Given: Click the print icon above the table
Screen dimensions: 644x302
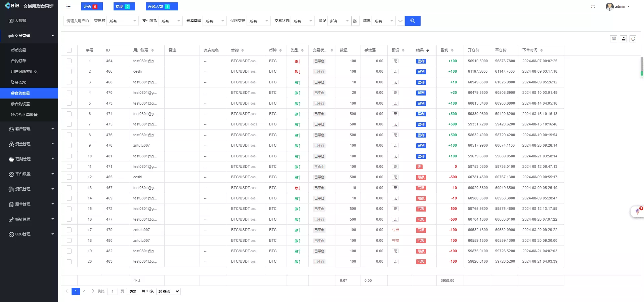Looking at the screenshot, I should tap(633, 39).
